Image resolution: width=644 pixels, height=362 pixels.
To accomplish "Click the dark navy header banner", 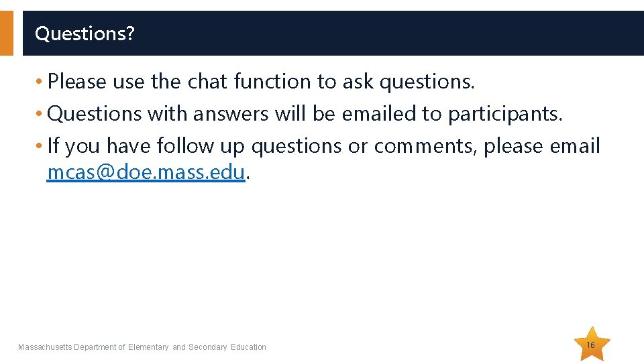I will pos(333,33).
